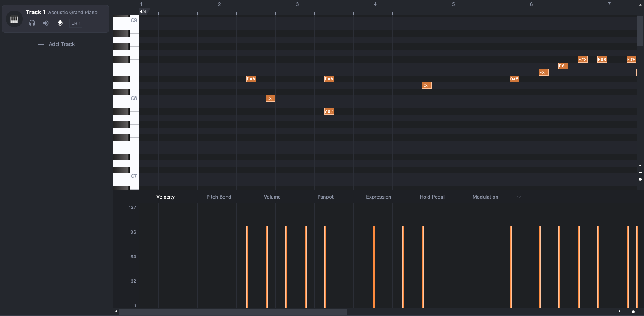Switch to the Panpot tab
This screenshot has width=644, height=316.
point(325,197)
